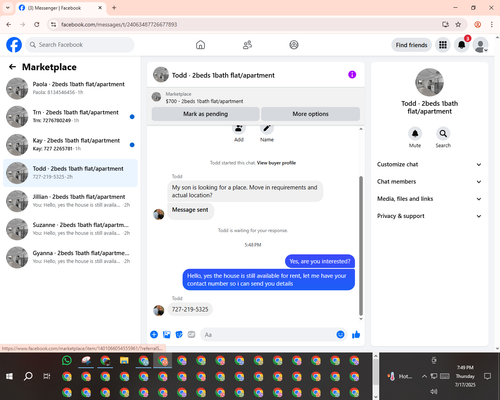Open the apps grid menu
Viewport: 500px width, 400px height.
click(443, 45)
